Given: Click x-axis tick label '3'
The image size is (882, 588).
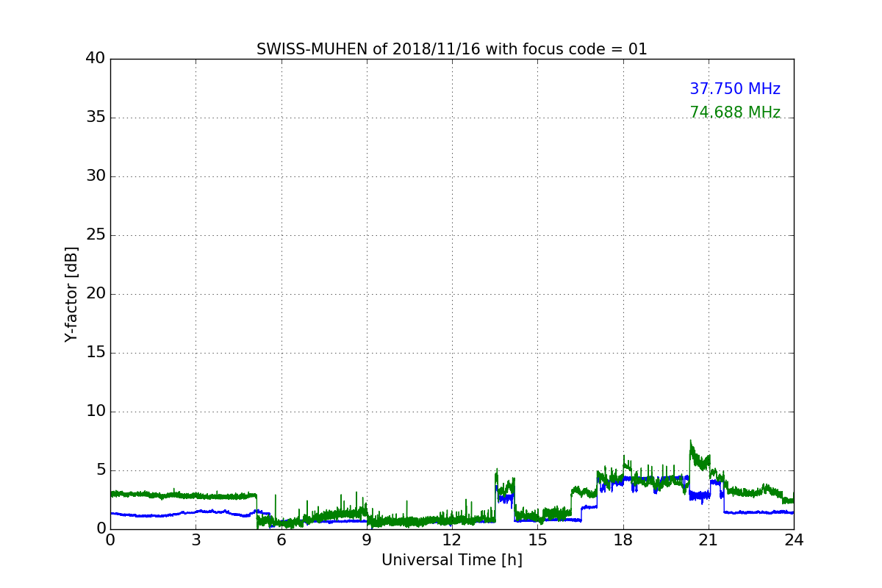Looking at the screenshot, I should pos(196,540).
